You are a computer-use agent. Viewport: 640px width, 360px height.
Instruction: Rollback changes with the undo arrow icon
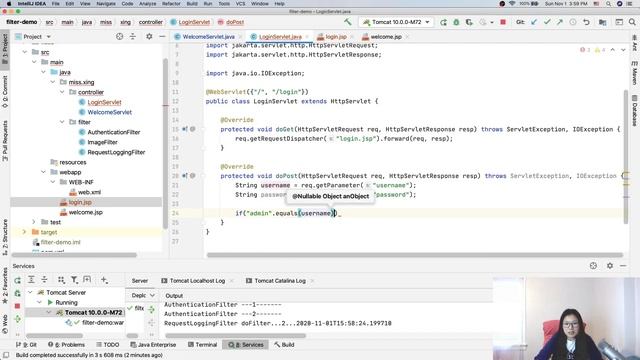click(586, 22)
